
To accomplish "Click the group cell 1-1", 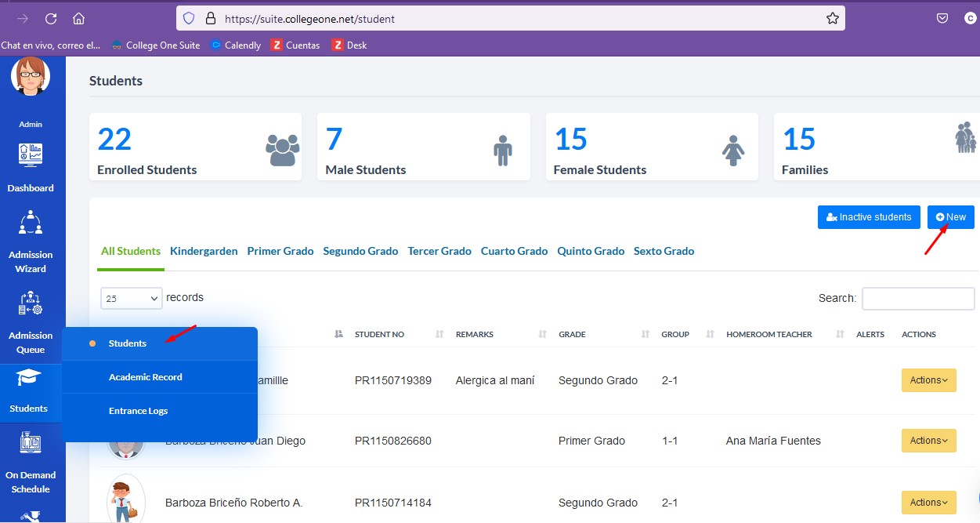I will (670, 441).
